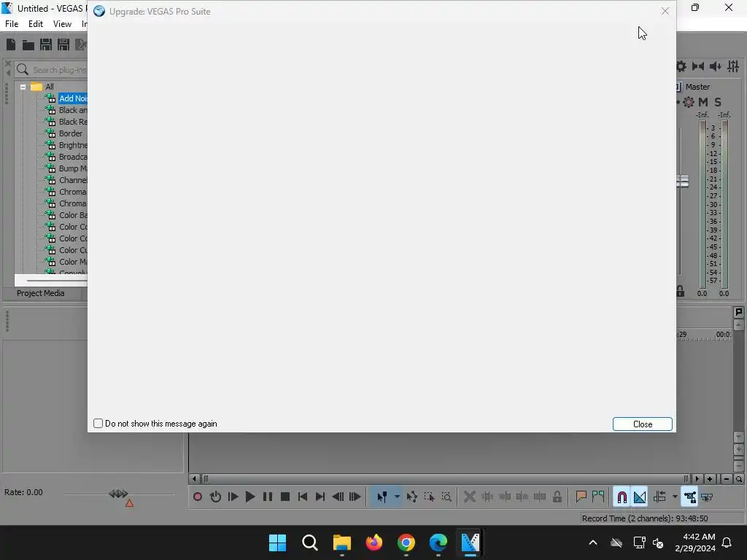Save the project using the floppy disk icon
The height and width of the screenshot is (560, 747).
(46, 44)
